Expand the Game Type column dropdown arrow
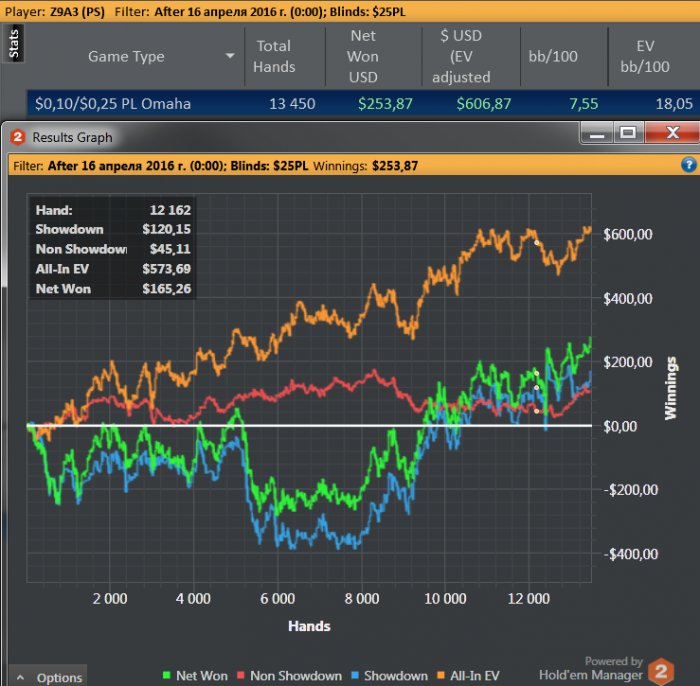The height and width of the screenshot is (686, 700). point(230,56)
